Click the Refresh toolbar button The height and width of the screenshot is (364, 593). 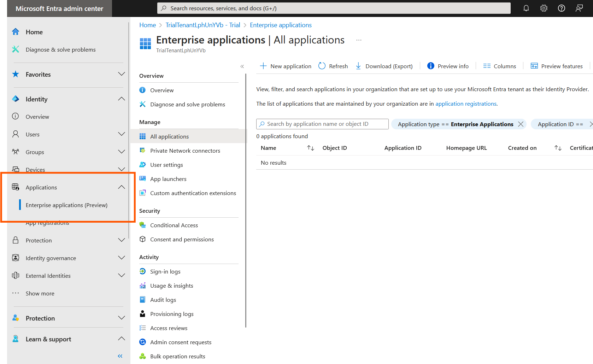pos(333,66)
